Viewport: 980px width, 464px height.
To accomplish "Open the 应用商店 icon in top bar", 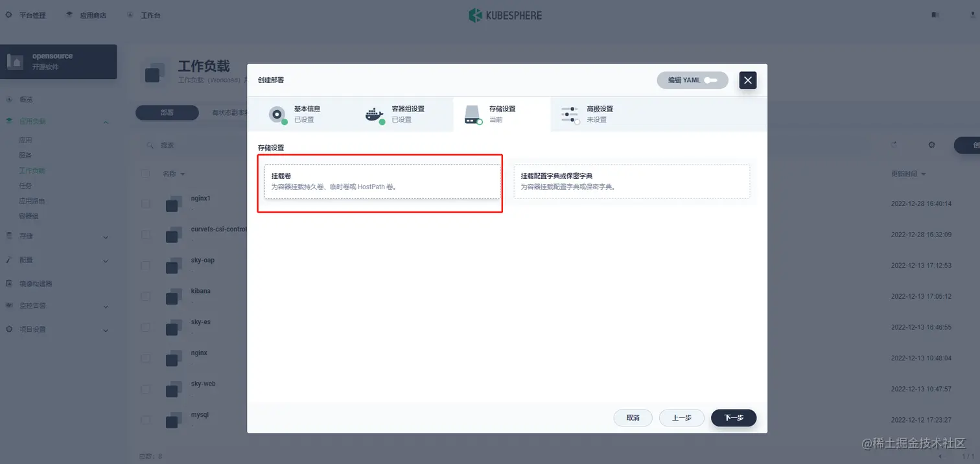I will tap(69, 15).
